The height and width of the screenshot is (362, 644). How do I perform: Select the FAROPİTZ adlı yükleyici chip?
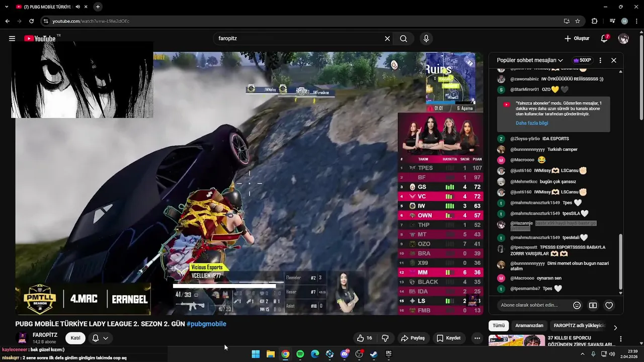580,326
